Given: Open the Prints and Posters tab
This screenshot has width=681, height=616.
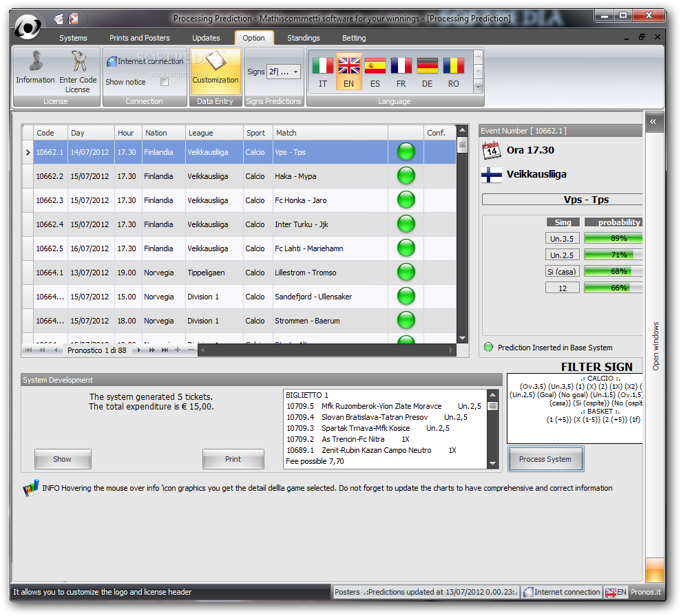Looking at the screenshot, I should click(139, 38).
